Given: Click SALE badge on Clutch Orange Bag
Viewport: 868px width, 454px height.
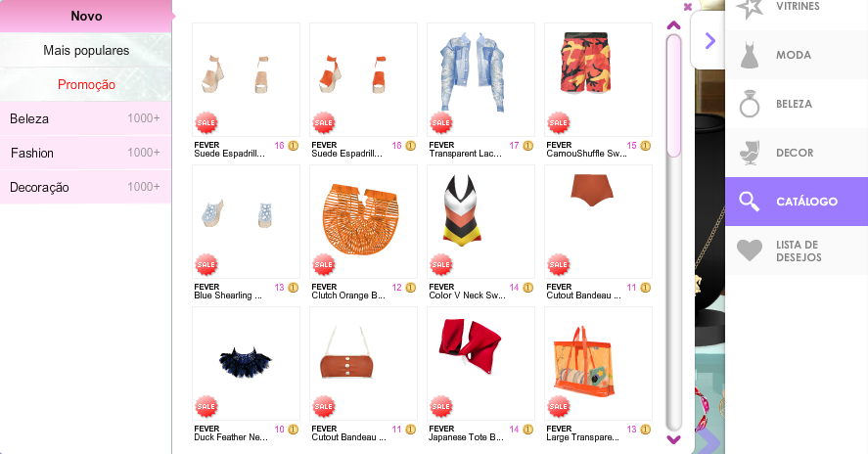Looking at the screenshot, I should click(x=323, y=264).
